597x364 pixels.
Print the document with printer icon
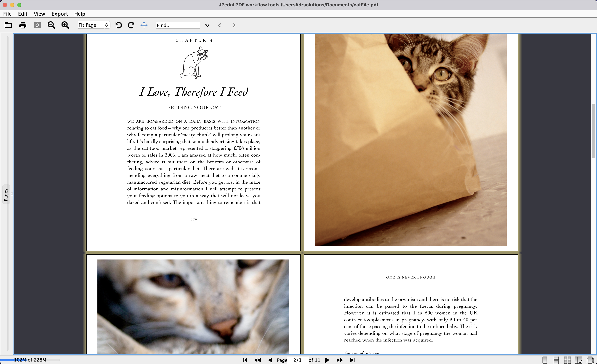(23, 25)
